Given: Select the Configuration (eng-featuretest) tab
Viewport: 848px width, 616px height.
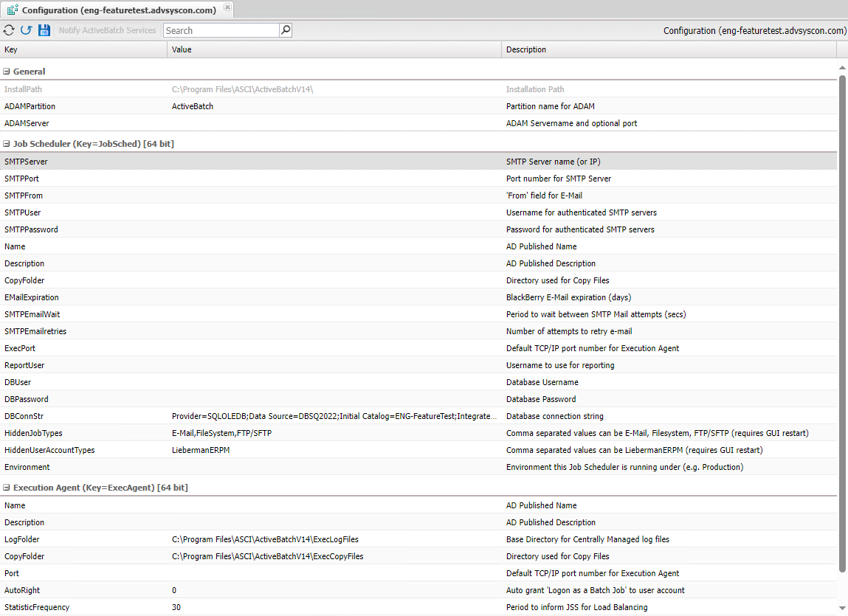Looking at the screenshot, I should (x=118, y=10).
